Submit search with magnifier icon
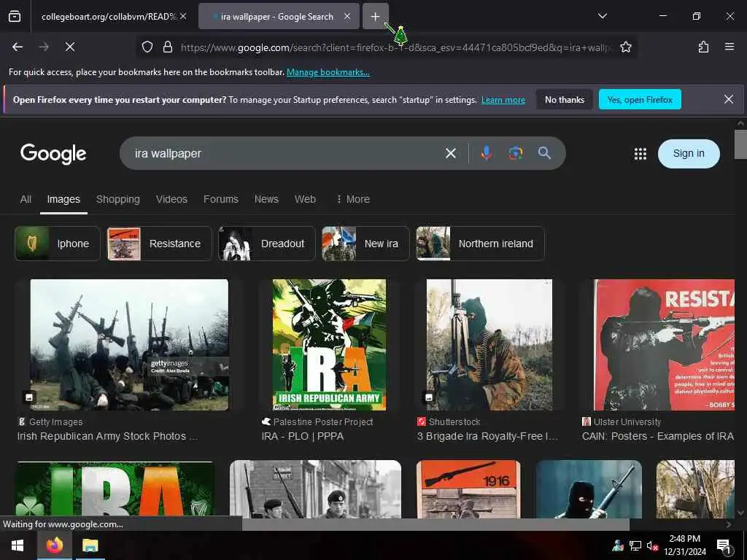747x560 pixels. click(544, 153)
